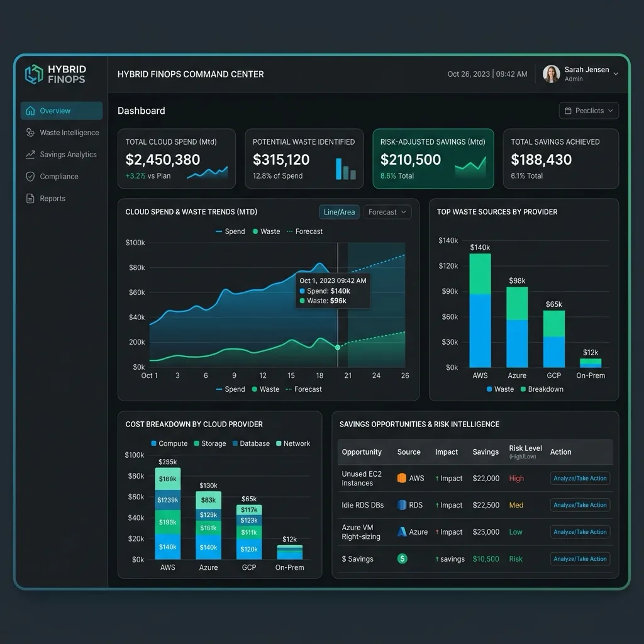644x644 pixels.
Task: Click the Compliance shield icon
Action: click(30, 177)
